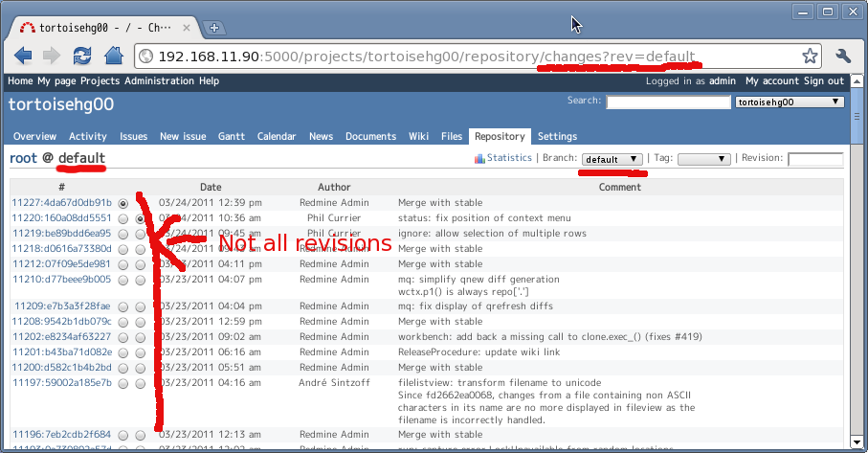Click Home in the top menu
This screenshot has width=868, height=453.
(x=20, y=80)
